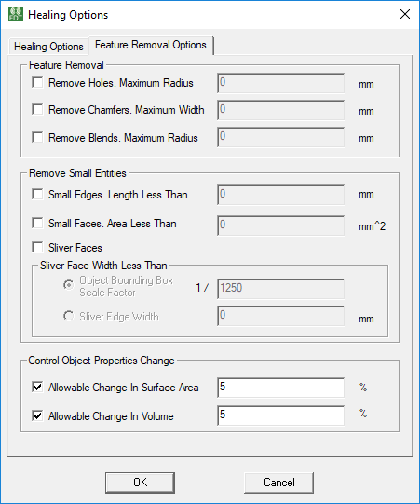The width and height of the screenshot is (420, 504).
Task: Uncheck Allowable Change In Surface Area
Action: 37,387
